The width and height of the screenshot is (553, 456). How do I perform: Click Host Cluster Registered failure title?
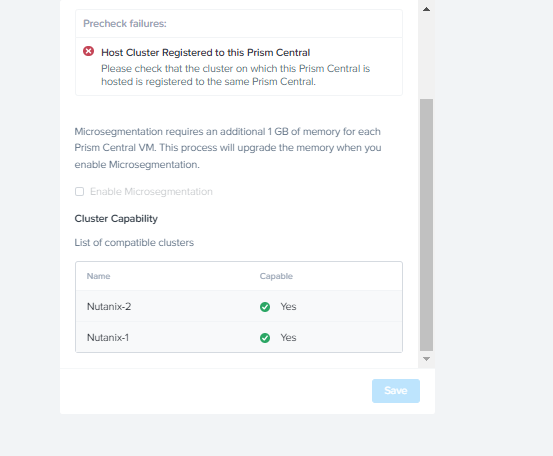click(206, 53)
